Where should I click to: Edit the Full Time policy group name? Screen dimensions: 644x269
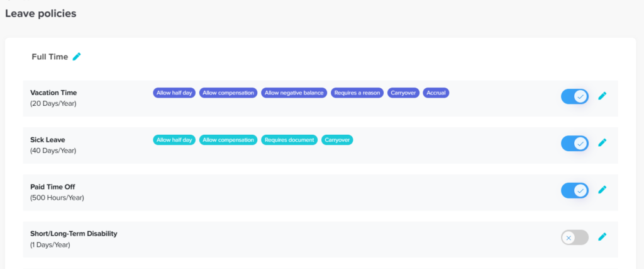click(77, 57)
